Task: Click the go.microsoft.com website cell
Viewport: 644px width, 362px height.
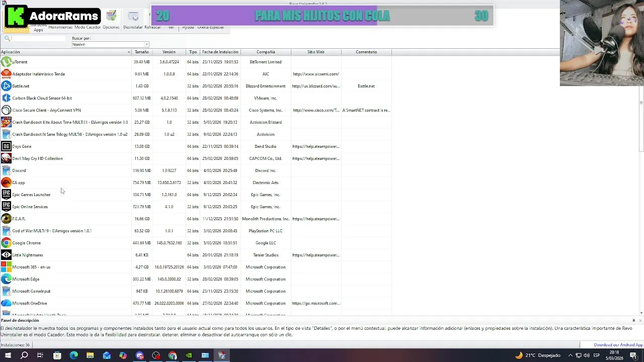Action: pos(316,303)
